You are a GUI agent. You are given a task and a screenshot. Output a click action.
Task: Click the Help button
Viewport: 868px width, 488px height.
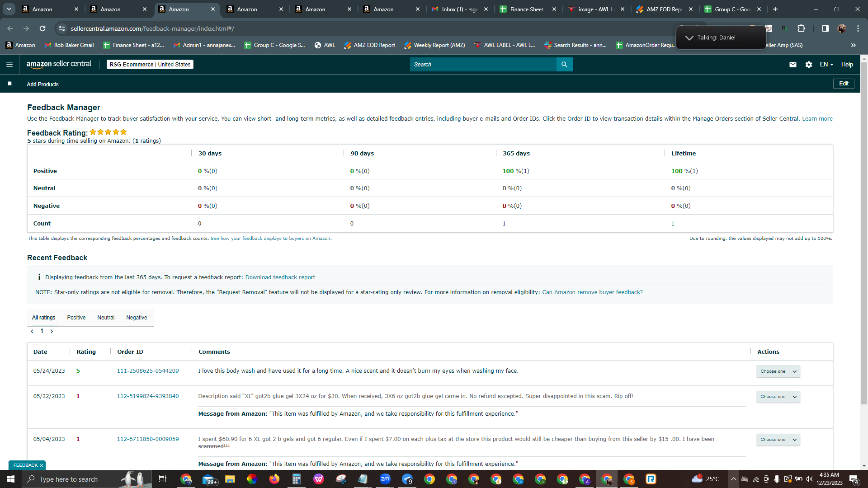click(847, 65)
